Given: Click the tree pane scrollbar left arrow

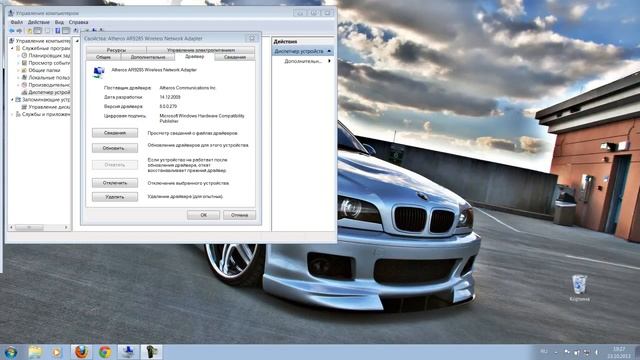Looking at the screenshot, I should pyautogui.click(x=11, y=227).
